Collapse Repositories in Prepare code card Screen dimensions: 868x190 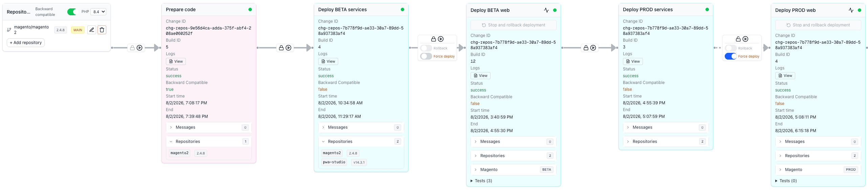click(x=209, y=142)
